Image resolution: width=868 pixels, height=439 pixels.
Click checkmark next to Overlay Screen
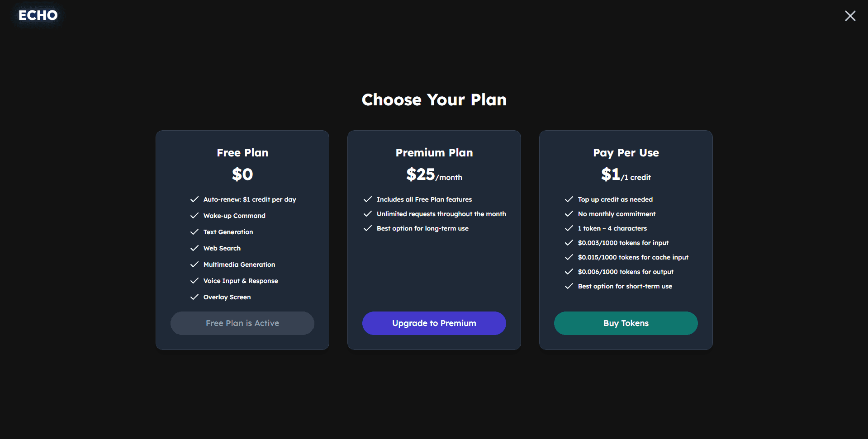pos(194,297)
